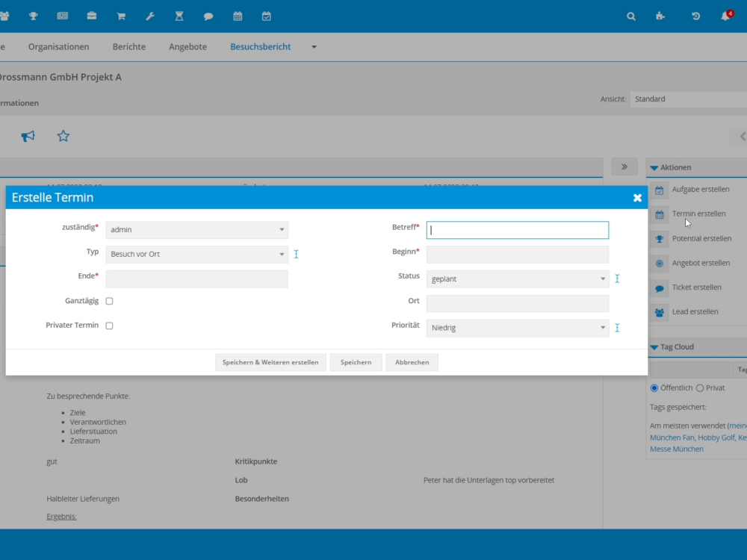Click the wrench icon in top bar

coord(149,16)
